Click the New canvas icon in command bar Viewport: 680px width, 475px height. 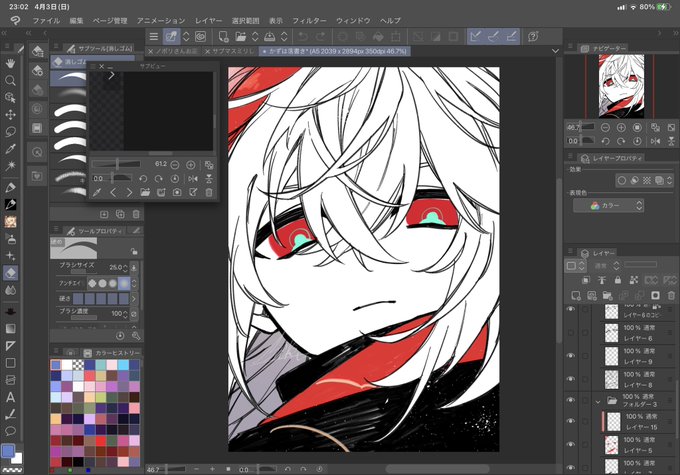(223, 37)
